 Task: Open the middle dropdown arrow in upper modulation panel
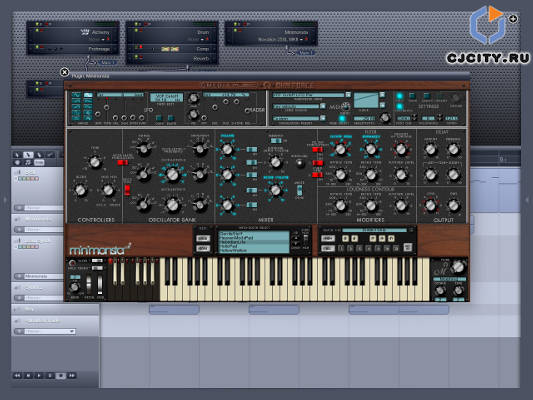point(323,106)
